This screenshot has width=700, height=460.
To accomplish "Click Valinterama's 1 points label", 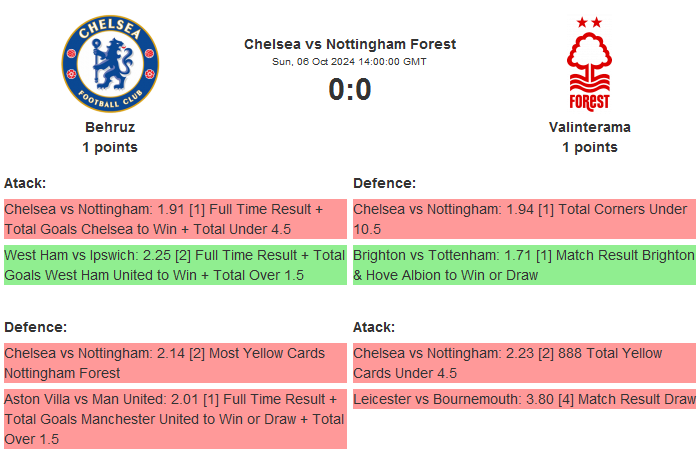I will [x=589, y=147].
